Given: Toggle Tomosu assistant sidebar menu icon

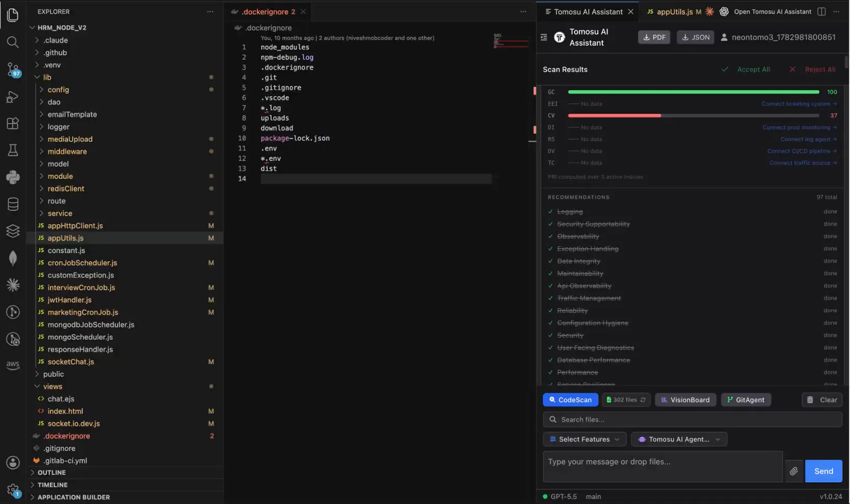Looking at the screenshot, I should coord(544,37).
